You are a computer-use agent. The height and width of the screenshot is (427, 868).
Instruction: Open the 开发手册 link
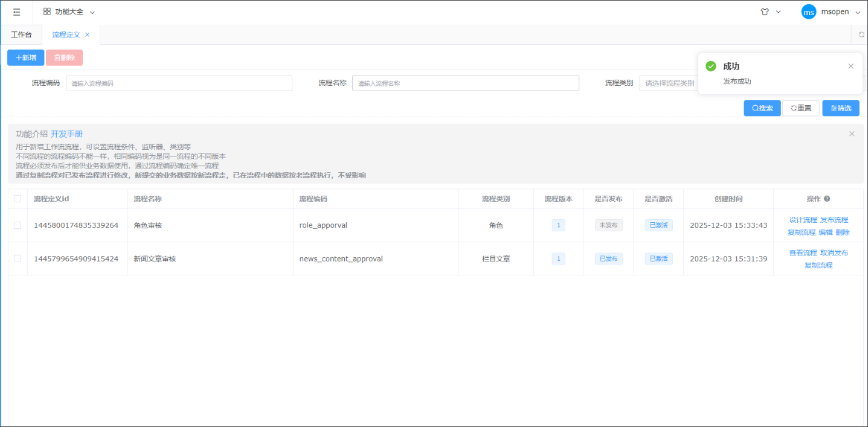click(x=66, y=134)
